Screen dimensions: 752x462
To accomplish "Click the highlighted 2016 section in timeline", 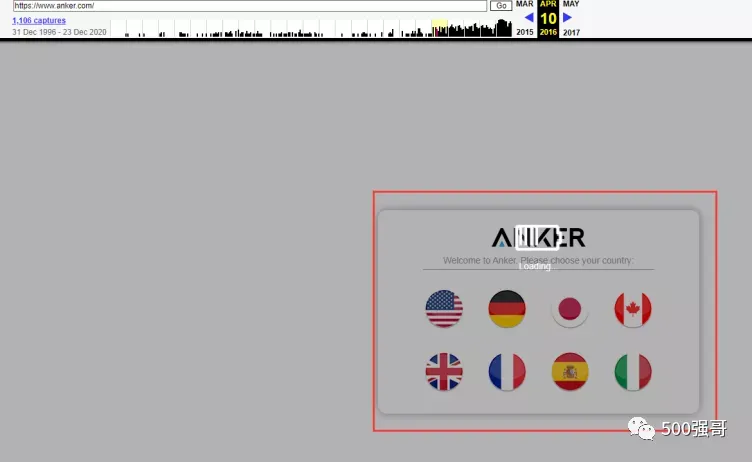I will 439,28.
